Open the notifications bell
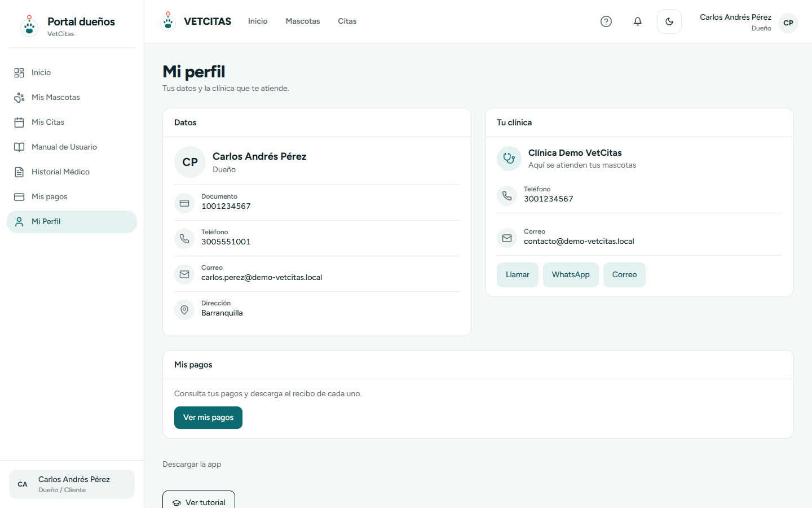Image resolution: width=812 pixels, height=508 pixels. pyautogui.click(x=638, y=21)
